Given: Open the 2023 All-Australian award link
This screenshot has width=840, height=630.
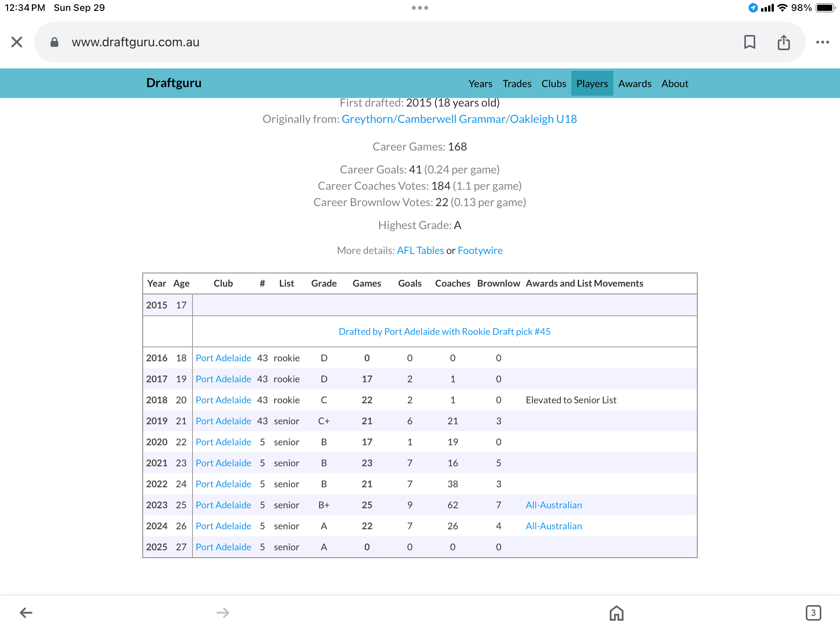Looking at the screenshot, I should 554,505.
